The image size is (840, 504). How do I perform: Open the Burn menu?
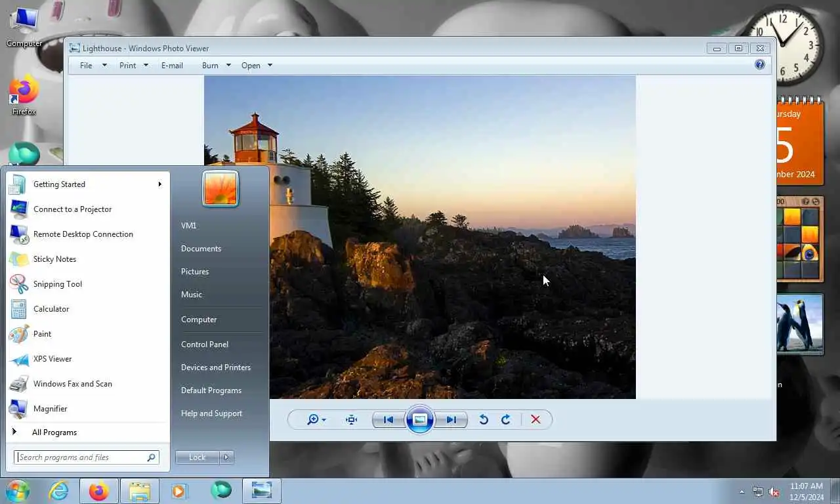(x=217, y=65)
